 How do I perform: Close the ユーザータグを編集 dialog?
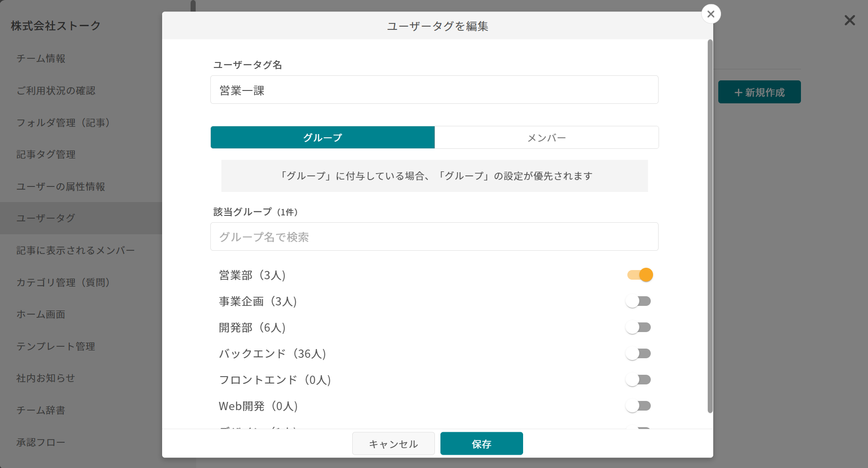pyautogui.click(x=710, y=14)
